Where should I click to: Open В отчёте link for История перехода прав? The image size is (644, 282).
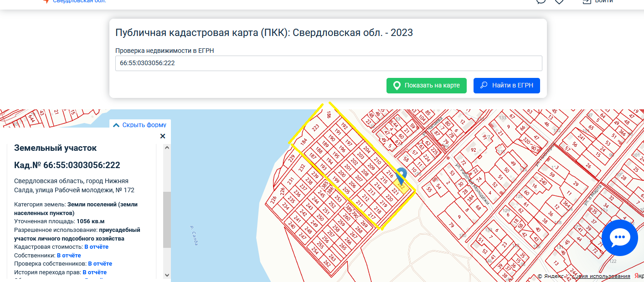pos(94,272)
